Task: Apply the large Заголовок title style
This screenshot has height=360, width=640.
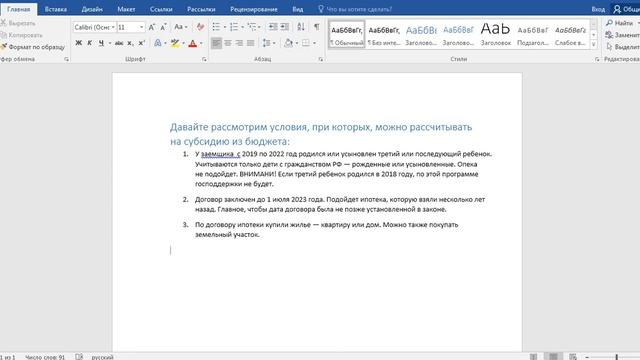Action: tap(496, 35)
